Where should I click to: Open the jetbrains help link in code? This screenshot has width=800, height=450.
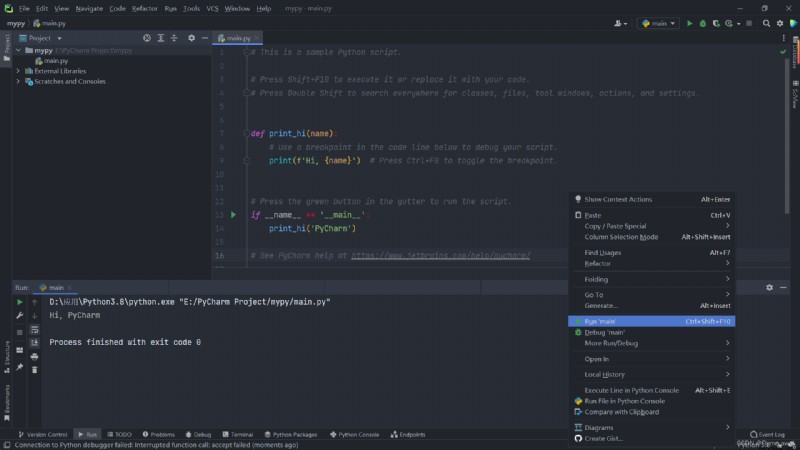441,256
